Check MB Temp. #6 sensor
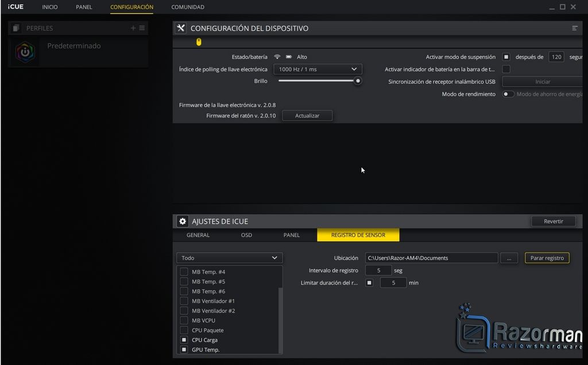The image size is (588, 365). click(x=184, y=291)
